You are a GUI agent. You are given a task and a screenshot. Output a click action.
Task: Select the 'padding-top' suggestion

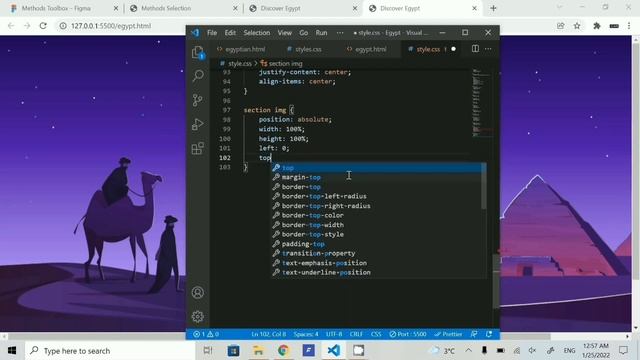tap(377, 244)
